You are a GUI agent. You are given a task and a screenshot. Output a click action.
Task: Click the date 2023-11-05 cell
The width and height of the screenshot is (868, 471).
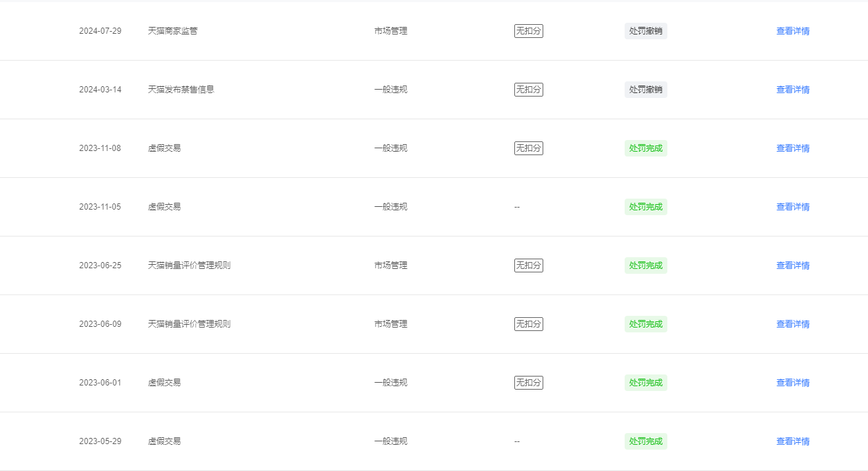coord(100,207)
